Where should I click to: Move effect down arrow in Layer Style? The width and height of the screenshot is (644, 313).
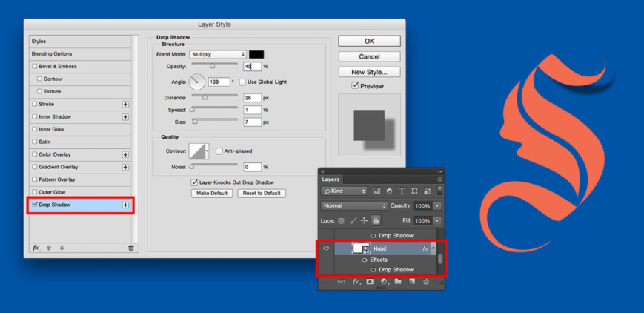pyautogui.click(x=62, y=248)
